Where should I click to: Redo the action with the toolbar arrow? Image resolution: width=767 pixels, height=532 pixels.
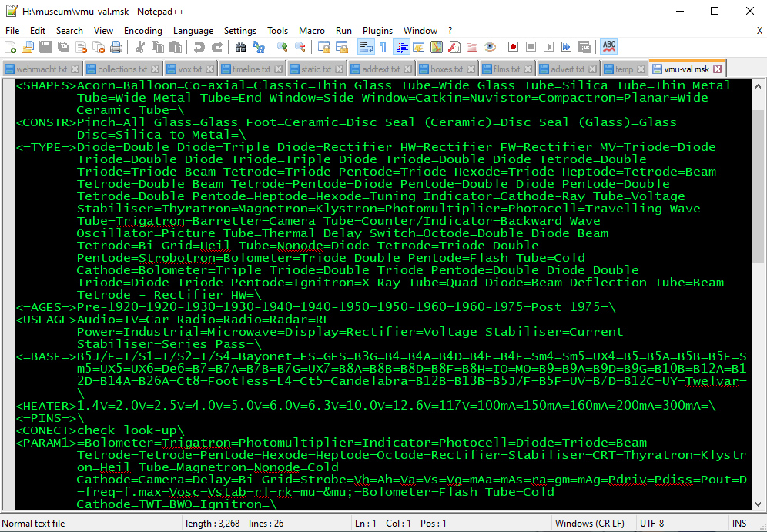coord(216,47)
